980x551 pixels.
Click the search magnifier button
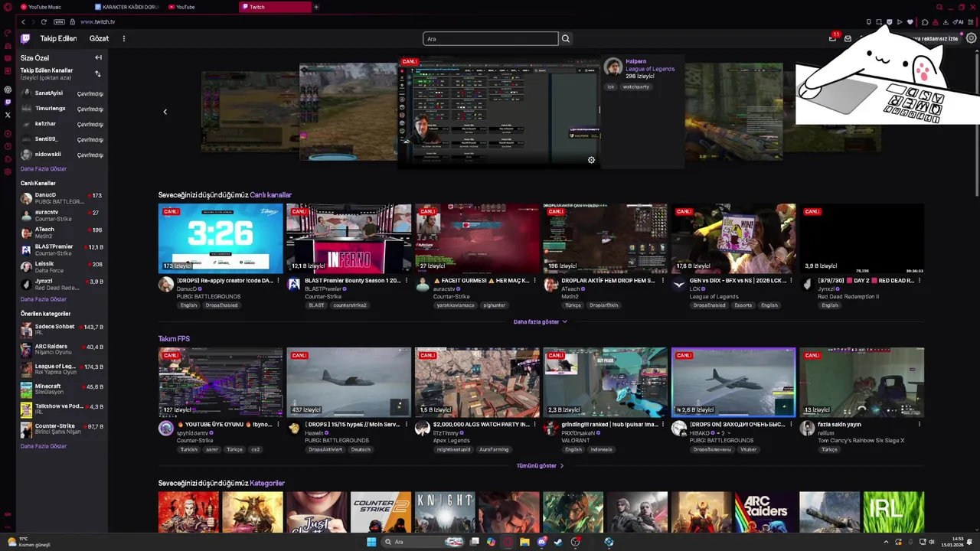pyautogui.click(x=566, y=38)
